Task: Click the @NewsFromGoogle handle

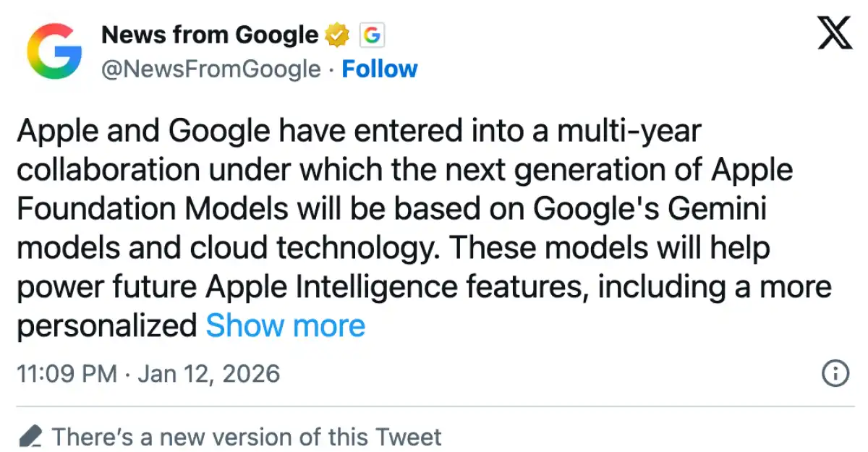Action: pos(211,69)
